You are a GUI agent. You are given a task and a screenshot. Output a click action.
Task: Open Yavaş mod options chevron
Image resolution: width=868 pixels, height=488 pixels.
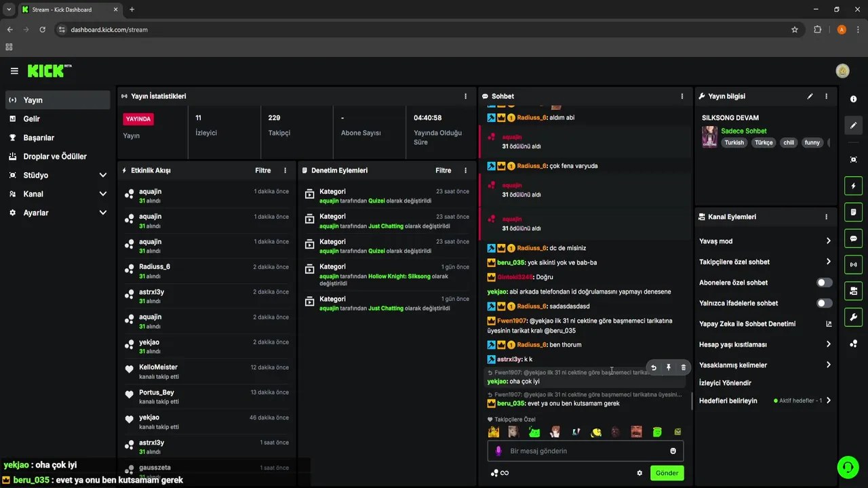pyautogui.click(x=828, y=241)
